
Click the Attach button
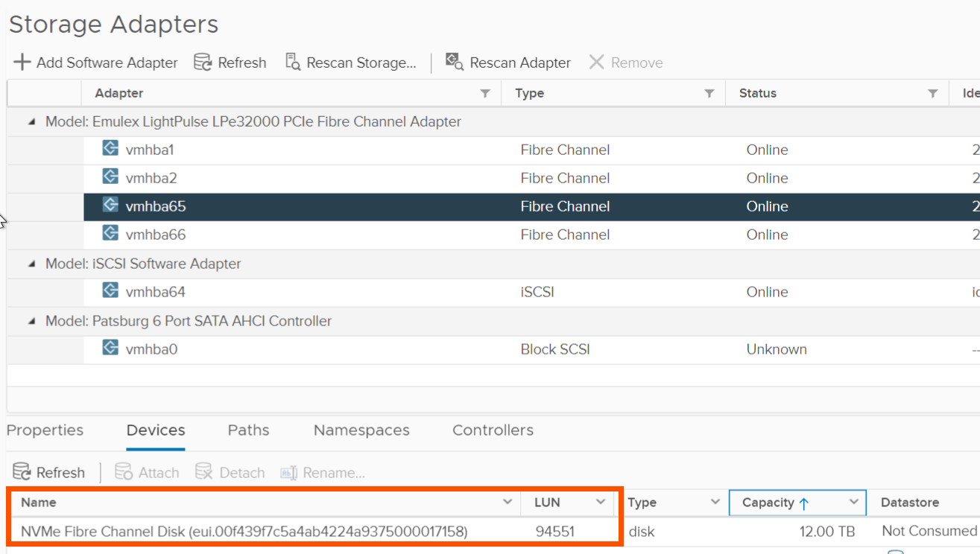point(147,471)
